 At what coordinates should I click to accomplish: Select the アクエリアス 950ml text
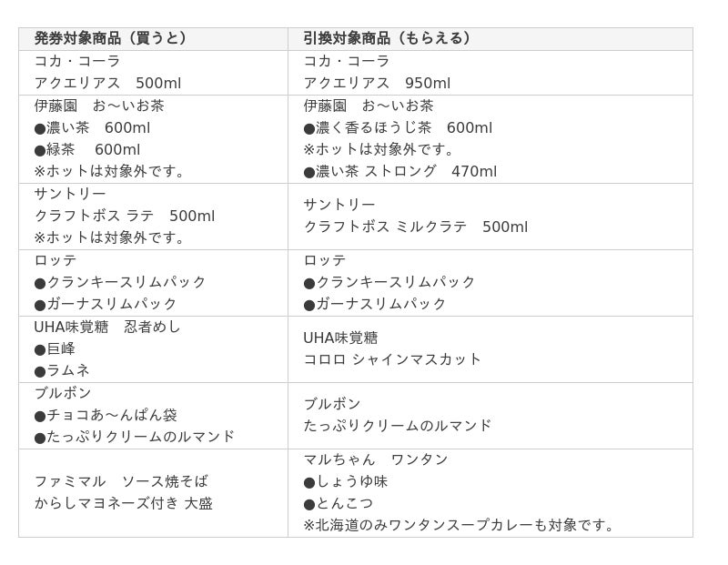(x=377, y=83)
